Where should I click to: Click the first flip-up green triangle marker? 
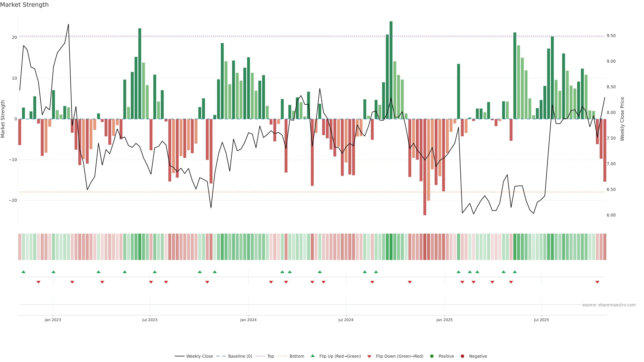[23, 272]
